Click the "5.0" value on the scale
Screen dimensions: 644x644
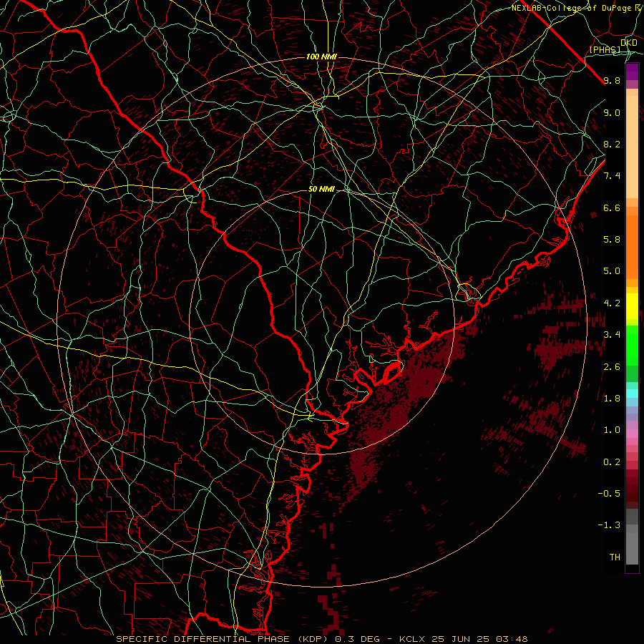point(612,271)
